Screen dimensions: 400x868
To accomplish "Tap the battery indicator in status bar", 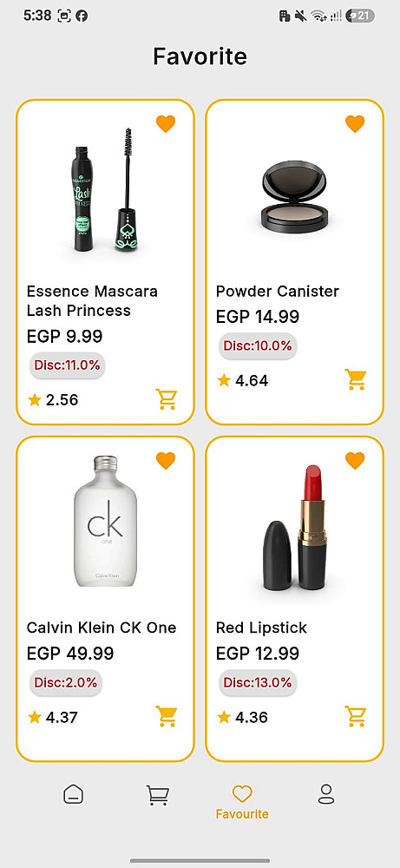I will tap(359, 16).
